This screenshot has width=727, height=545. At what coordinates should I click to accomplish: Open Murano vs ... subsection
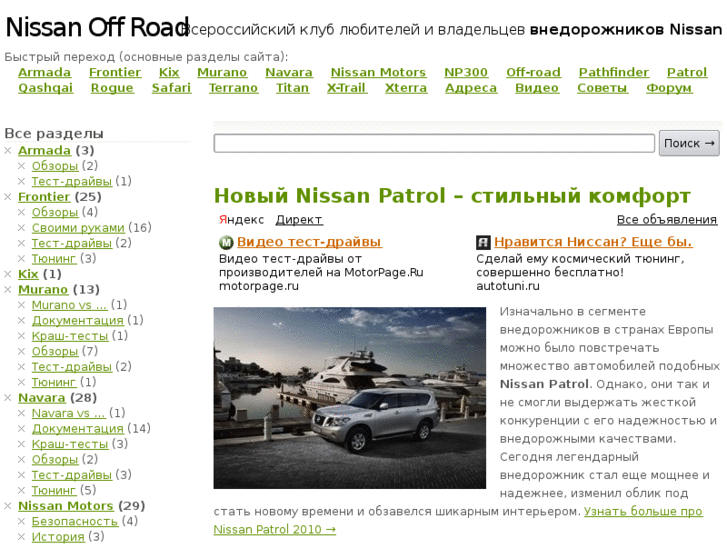click(x=69, y=305)
